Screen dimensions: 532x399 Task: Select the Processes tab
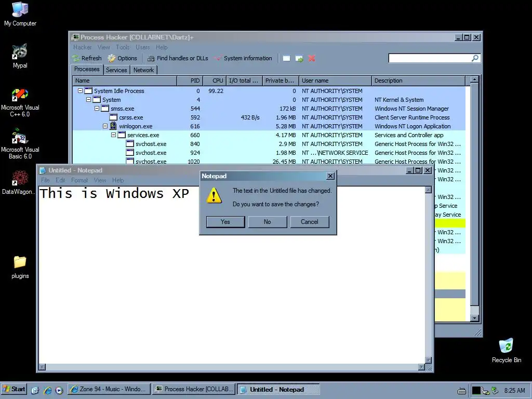point(87,69)
